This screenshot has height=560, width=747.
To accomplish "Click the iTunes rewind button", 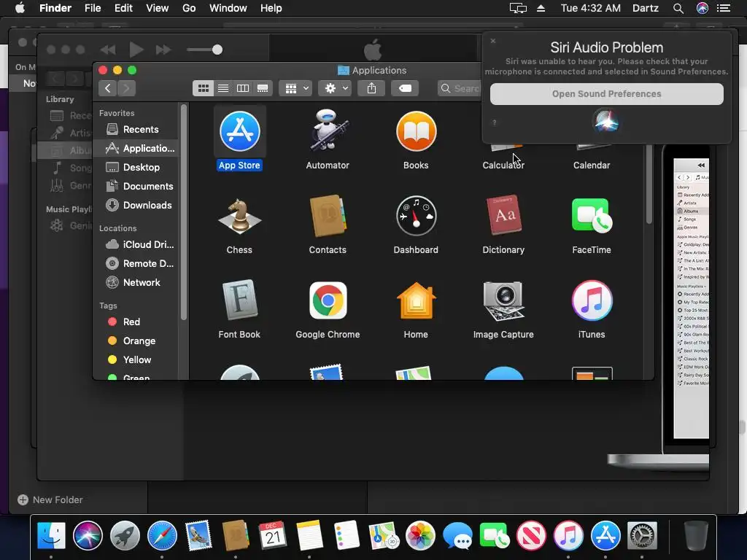I will pos(108,50).
